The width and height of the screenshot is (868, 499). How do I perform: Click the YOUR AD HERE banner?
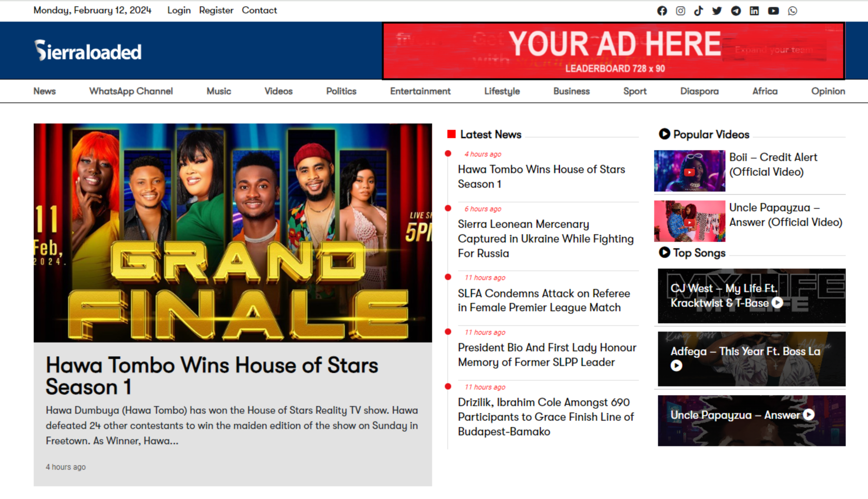[613, 51]
